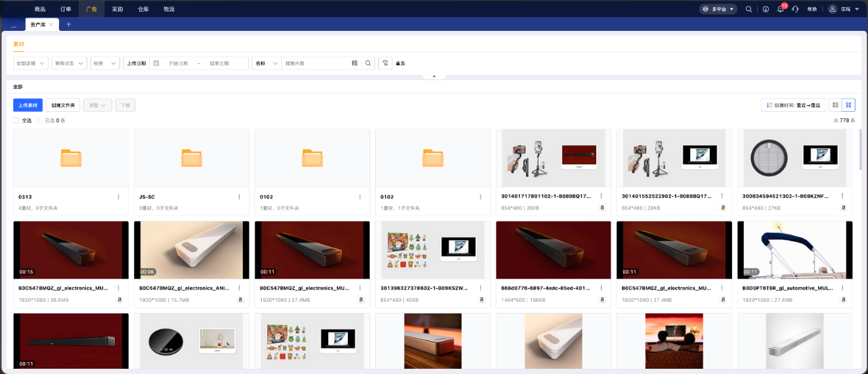
Task: Open the 商品 menu
Action: click(40, 9)
